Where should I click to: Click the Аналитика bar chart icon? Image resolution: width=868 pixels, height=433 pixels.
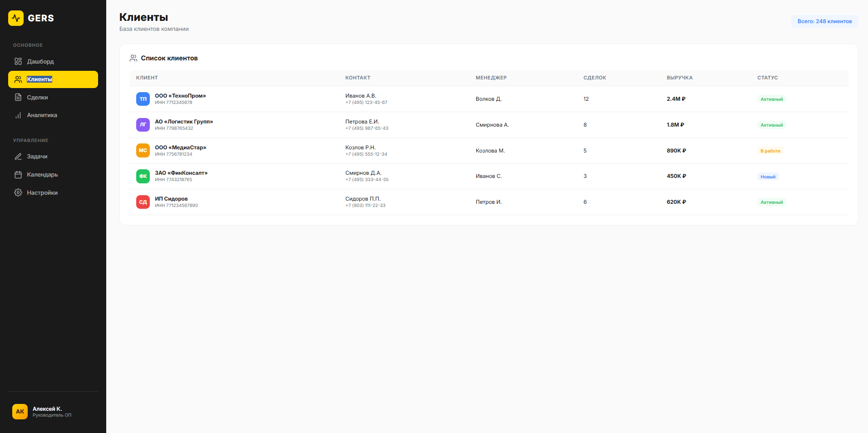(18, 115)
